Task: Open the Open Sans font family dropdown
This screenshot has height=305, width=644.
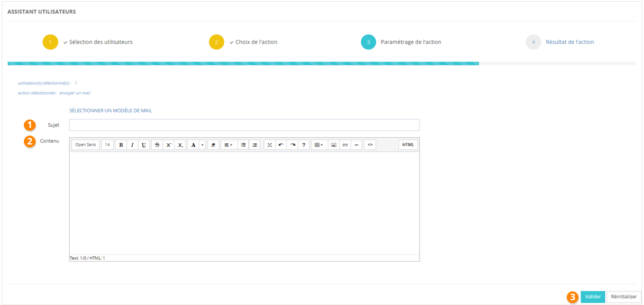Action: [x=86, y=144]
